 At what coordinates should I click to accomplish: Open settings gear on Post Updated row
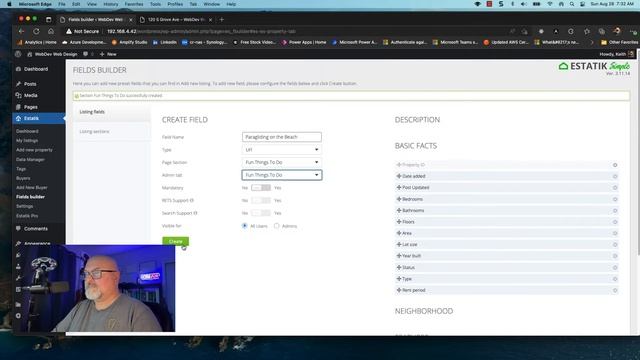pos(615,188)
